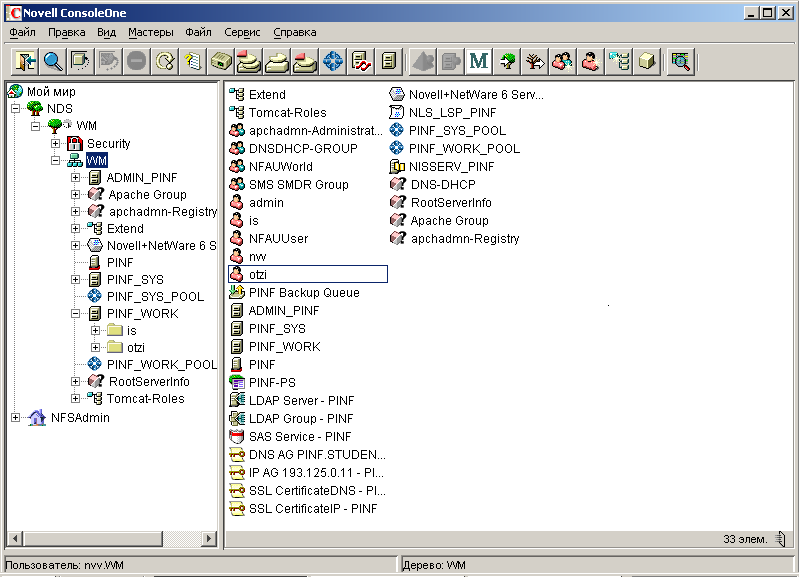799x577 pixels.
Task: Click the NLS_LSP_PINF license icon
Action: (x=396, y=112)
